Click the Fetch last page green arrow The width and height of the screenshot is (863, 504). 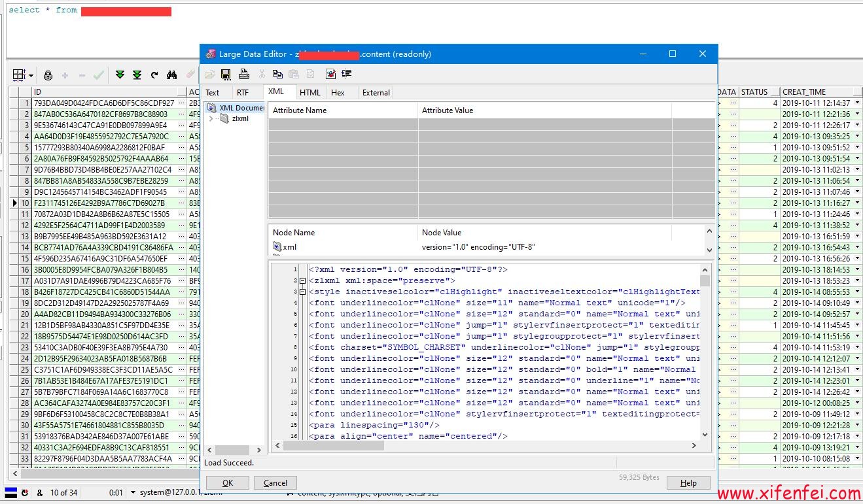click(137, 76)
